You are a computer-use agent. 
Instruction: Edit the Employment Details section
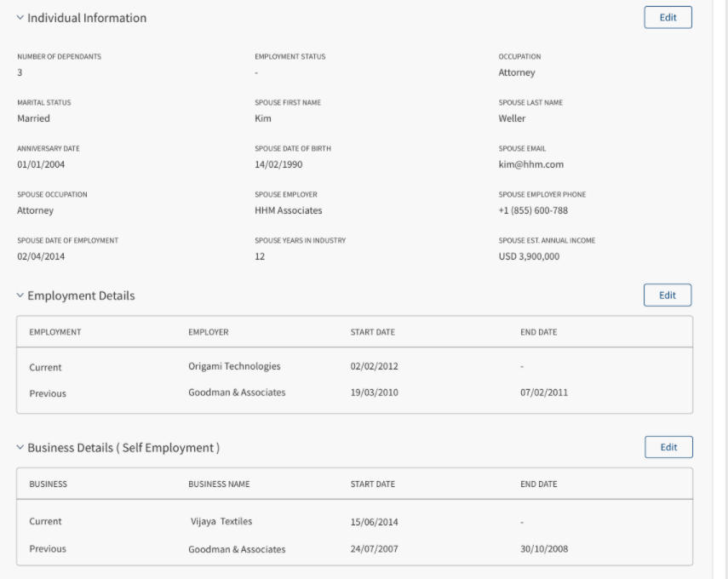[668, 295]
